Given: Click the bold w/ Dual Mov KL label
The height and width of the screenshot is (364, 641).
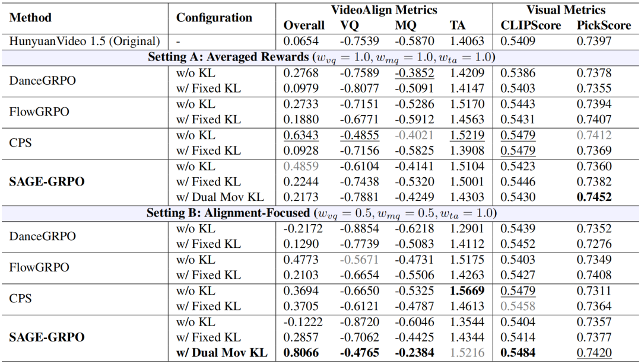Looking at the screenshot, I should click(x=221, y=353).
